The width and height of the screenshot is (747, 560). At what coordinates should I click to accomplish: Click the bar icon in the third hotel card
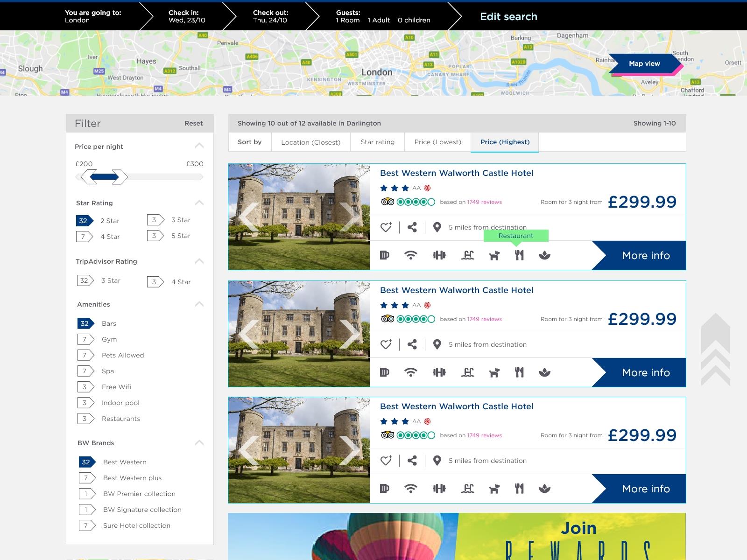[x=384, y=489]
